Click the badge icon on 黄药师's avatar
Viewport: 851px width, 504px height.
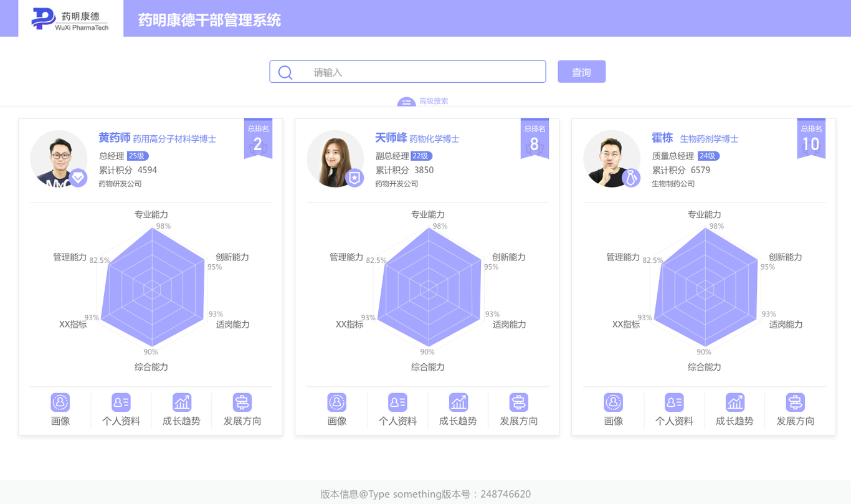[x=78, y=178]
